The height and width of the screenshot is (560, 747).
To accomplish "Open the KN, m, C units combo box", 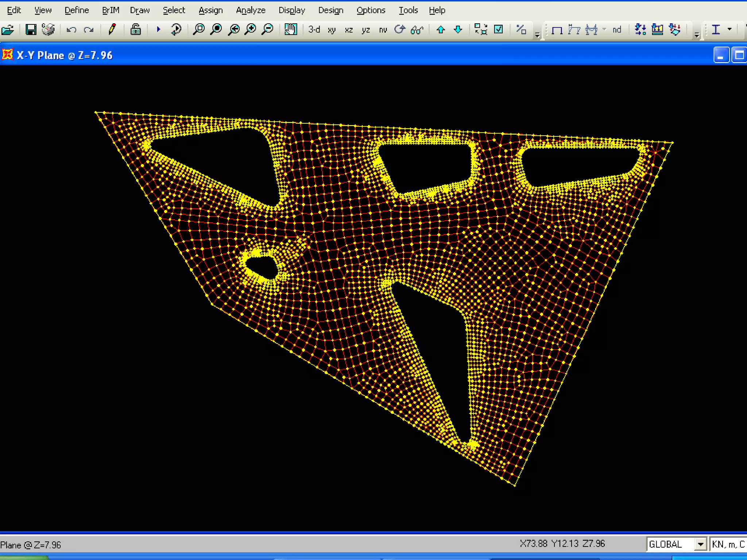I will 728,544.
